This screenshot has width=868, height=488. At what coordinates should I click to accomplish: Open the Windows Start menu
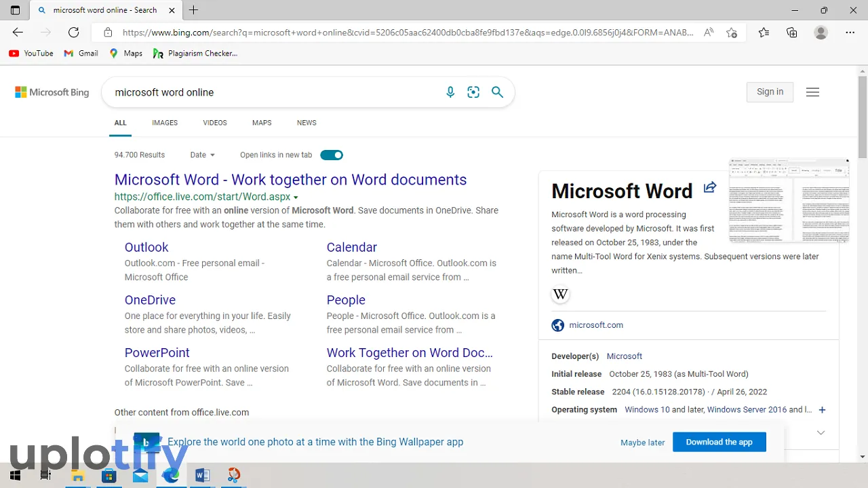(16, 475)
